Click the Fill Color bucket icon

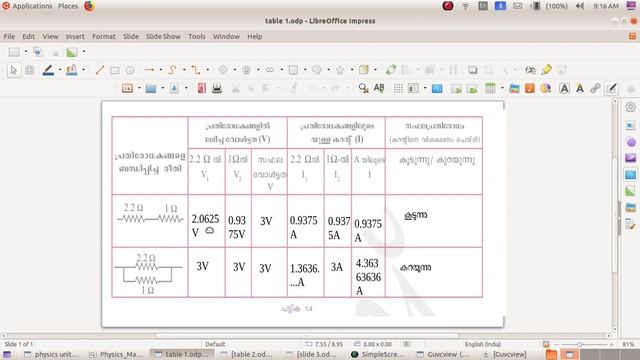[72, 70]
